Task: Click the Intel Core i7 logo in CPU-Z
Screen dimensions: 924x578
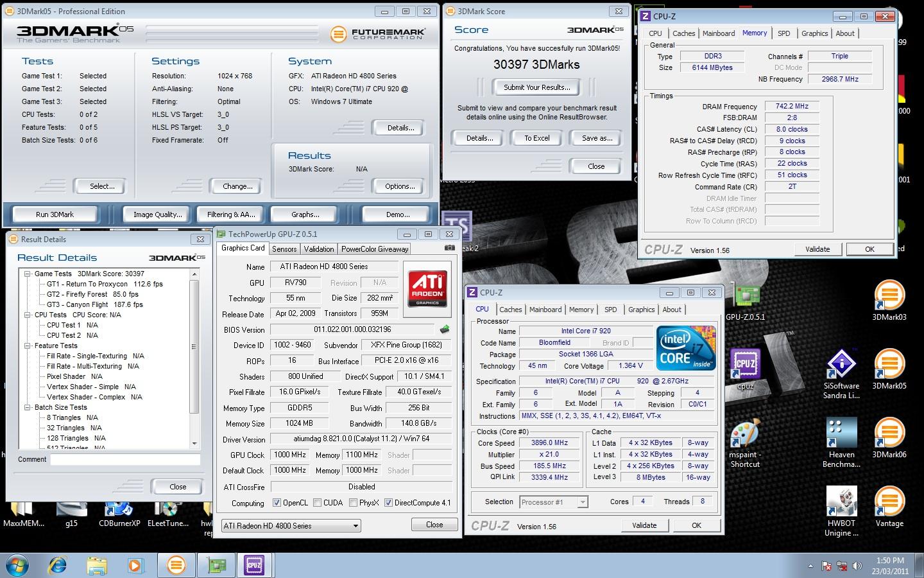Action: [685, 347]
